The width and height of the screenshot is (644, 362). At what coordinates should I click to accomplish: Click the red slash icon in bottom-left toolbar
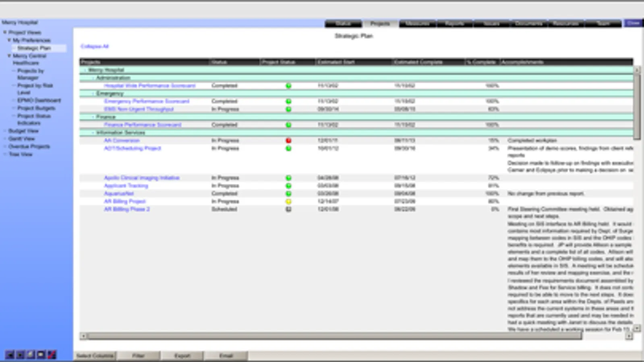click(52, 355)
